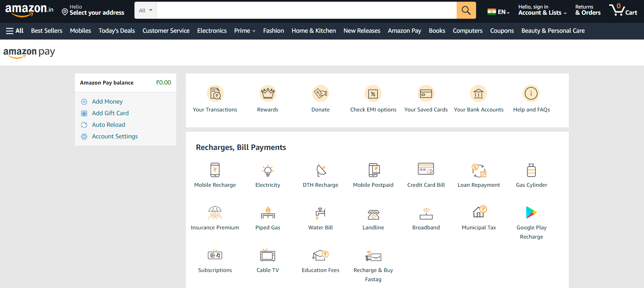Open Check EMI options icon

coord(373,93)
